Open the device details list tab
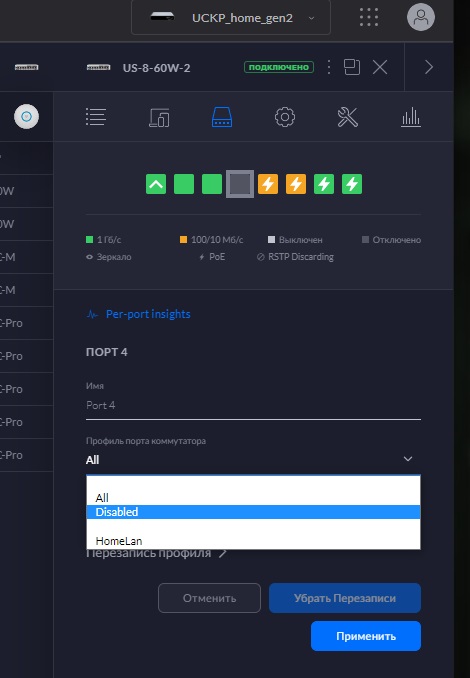 pyautogui.click(x=96, y=117)
